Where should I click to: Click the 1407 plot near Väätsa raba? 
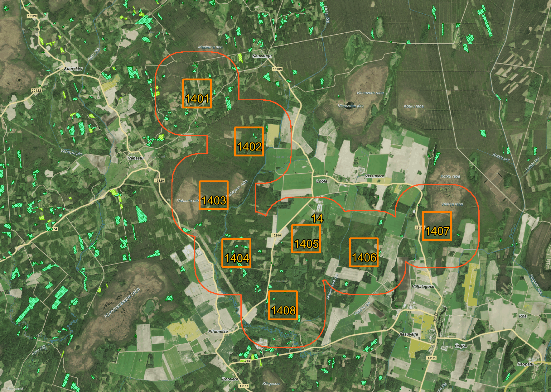click(x=437, y=226)
